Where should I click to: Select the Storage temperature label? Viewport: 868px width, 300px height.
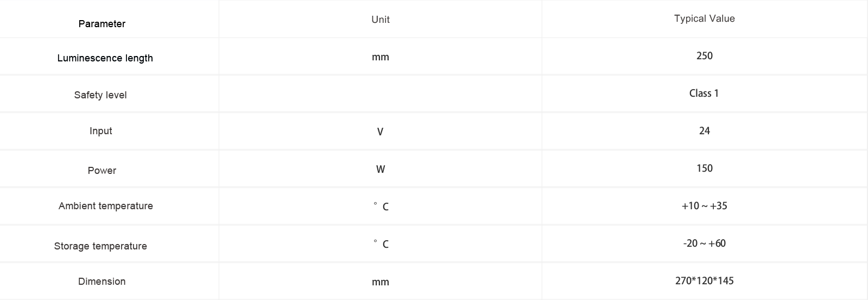pyautogui.click(x=100, y=246)
